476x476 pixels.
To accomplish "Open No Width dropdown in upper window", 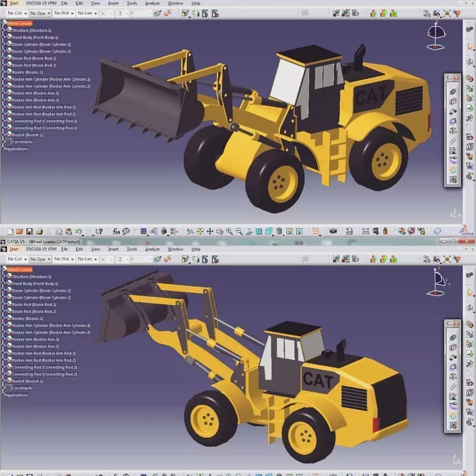I will tap(64, 13).
